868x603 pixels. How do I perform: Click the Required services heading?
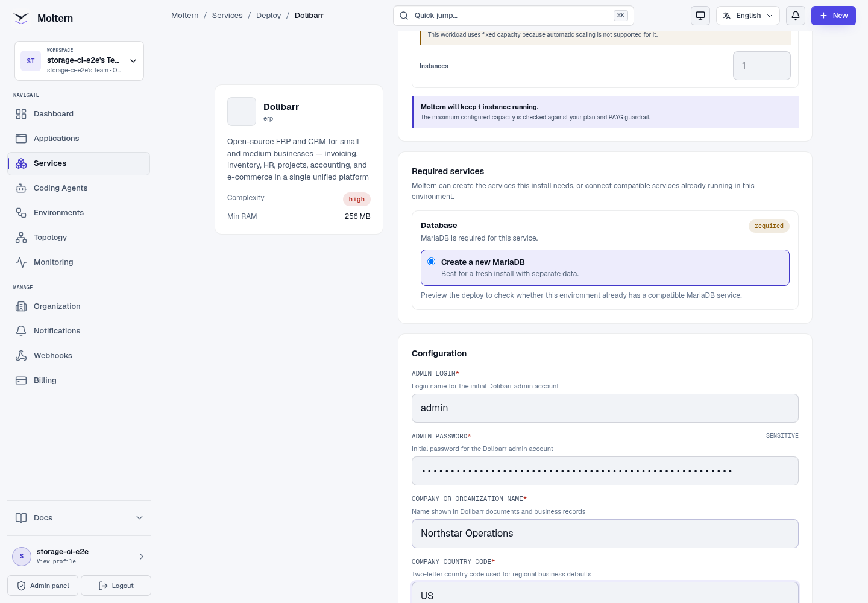448,171
